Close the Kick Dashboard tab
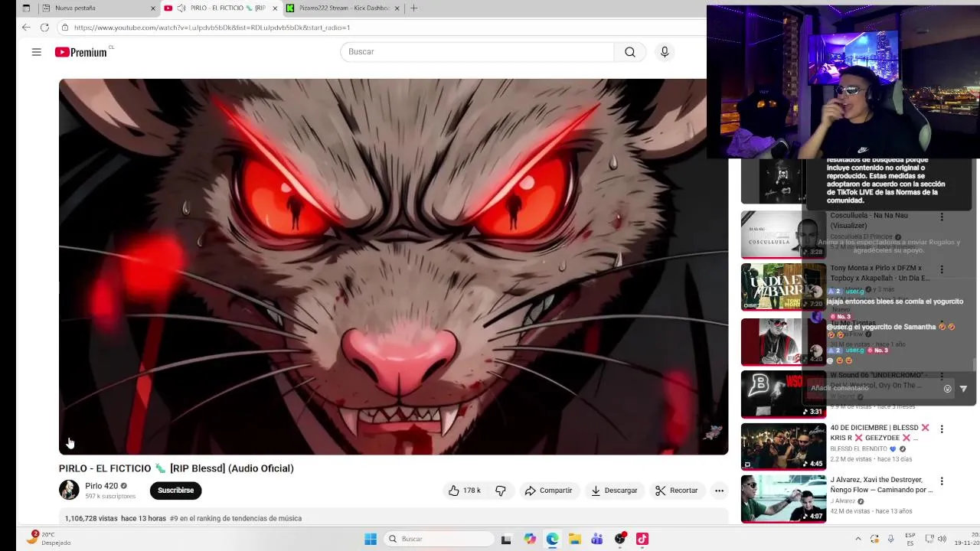 point(397,8)
